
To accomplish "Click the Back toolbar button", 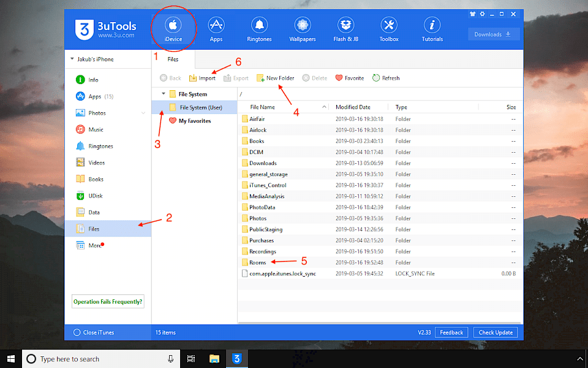I will pyautogui.click(x=170, y=78).
